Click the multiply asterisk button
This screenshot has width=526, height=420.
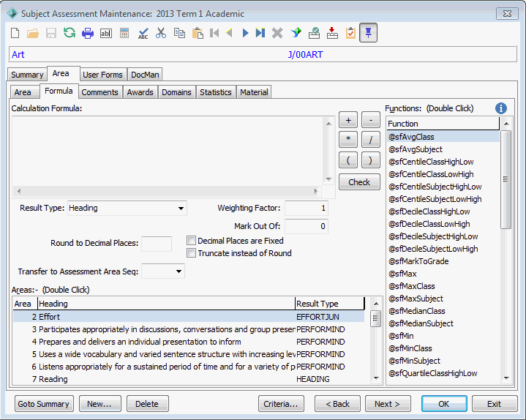(x=348, y=140)
